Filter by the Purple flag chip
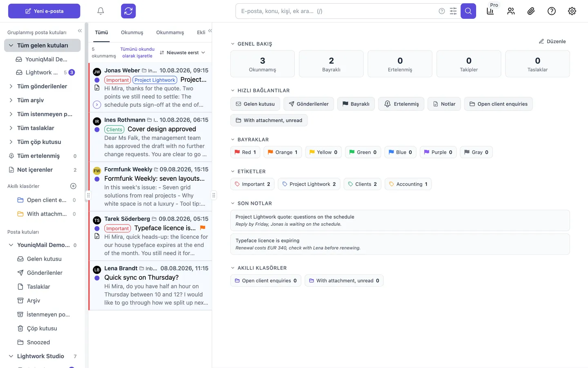 click(x=438, y=152)
